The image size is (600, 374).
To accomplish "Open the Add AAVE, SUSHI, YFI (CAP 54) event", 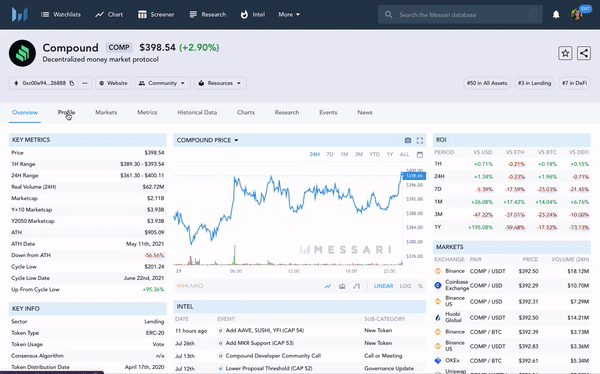I will [x=265, y=330].
